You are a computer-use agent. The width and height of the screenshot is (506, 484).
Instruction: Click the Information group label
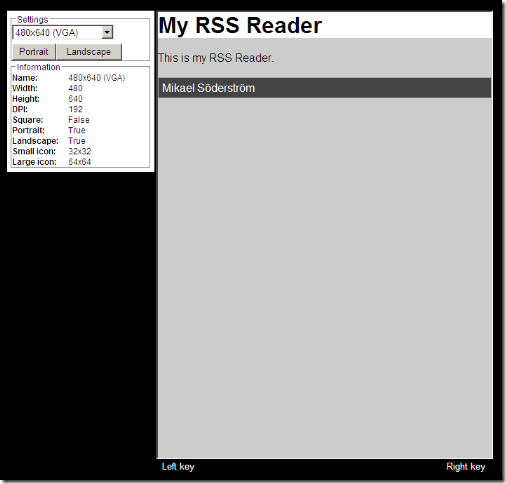[x=38, y=67]
